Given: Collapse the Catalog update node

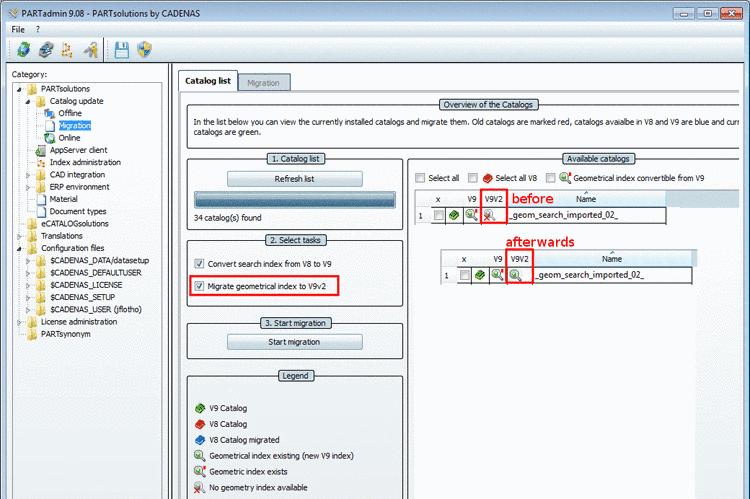Looking at the screenshot, I should click(28, 101).
